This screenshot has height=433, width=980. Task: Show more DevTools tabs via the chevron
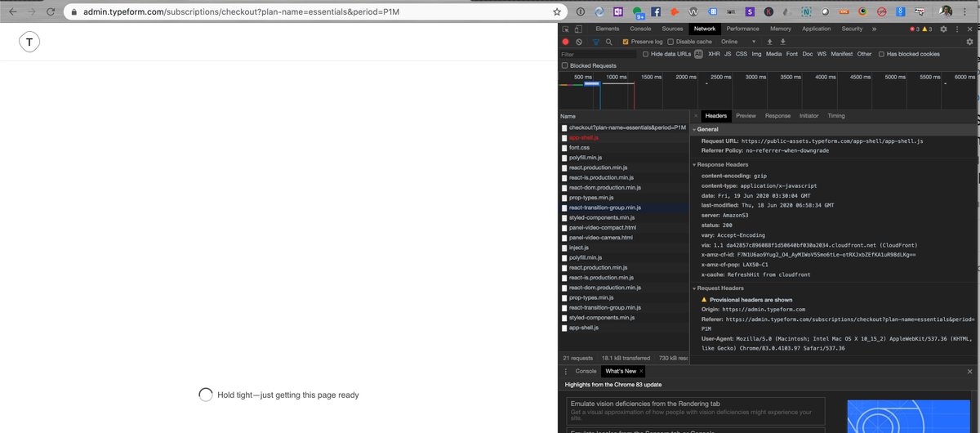pyautogui.click(x=875, y=29)
